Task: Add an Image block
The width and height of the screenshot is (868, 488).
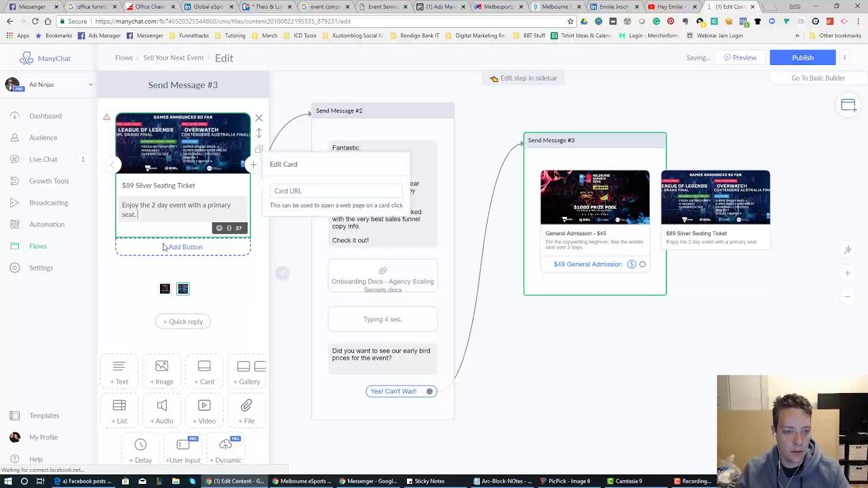Action: click(x=161, y=373)
